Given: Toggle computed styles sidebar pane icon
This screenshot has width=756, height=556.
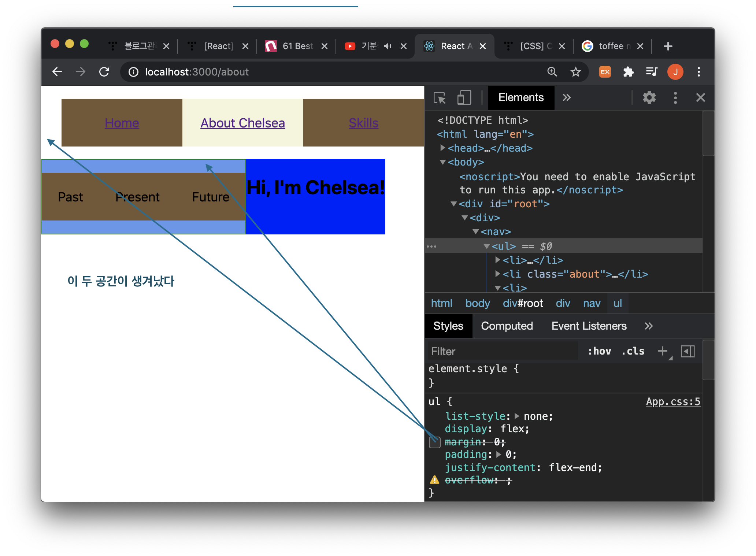Looking at the screenshot, I should pyautogui.click(x=688, y=351).
